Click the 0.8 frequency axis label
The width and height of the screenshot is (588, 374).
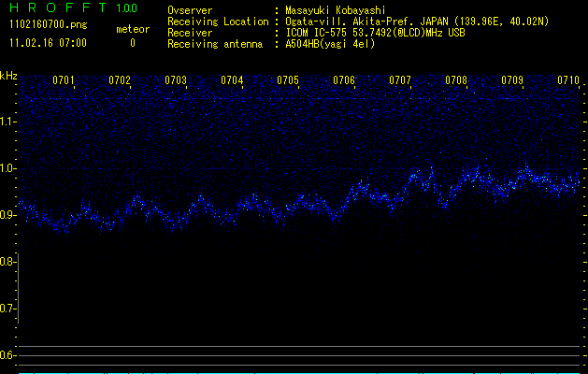click(8, 262)
